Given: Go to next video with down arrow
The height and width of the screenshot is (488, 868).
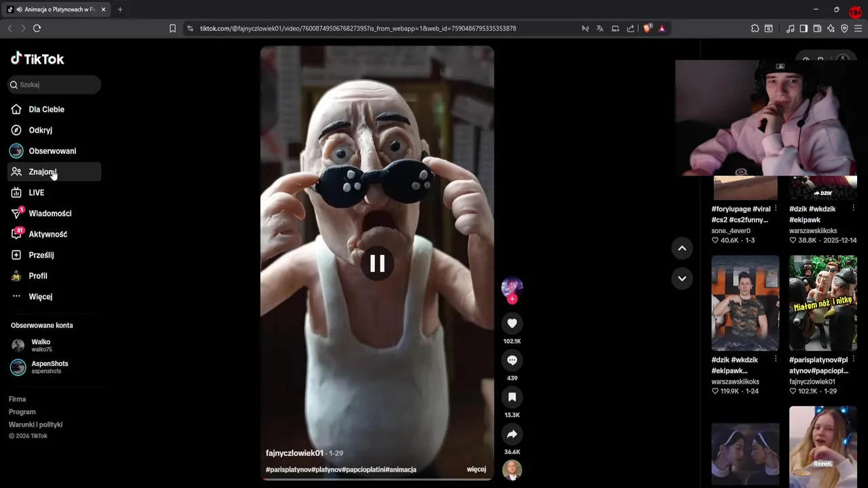Looking at the screenshot, I should [x=682, y=278].
